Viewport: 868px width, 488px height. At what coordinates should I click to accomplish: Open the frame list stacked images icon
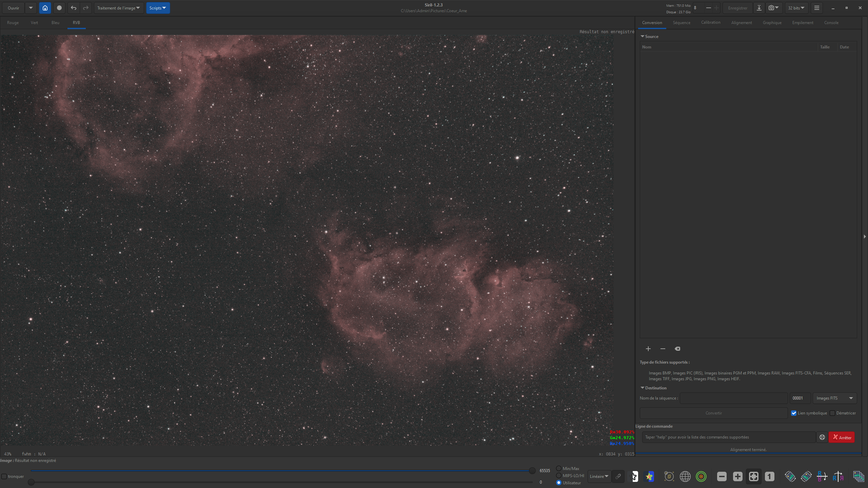859,476
